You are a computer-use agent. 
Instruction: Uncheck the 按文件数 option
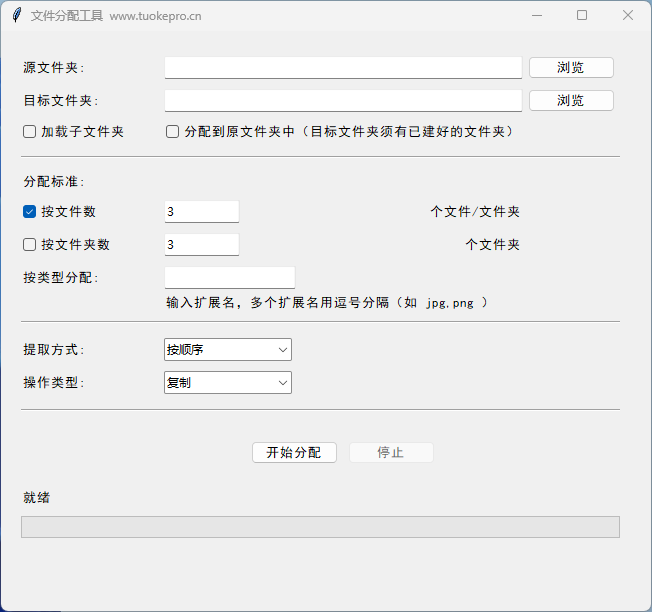pyautogui.click(x=30, y=212)
